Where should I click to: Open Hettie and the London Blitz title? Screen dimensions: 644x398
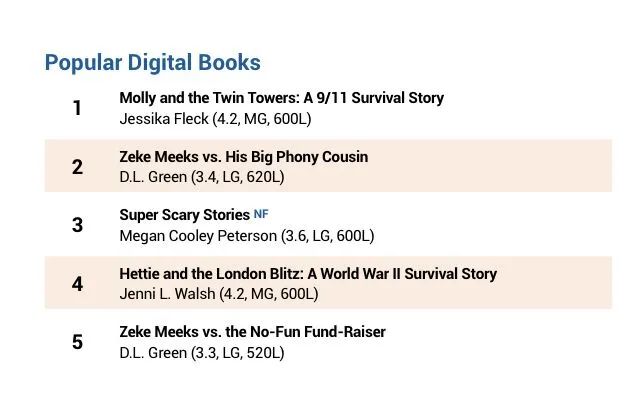[308, 274]
